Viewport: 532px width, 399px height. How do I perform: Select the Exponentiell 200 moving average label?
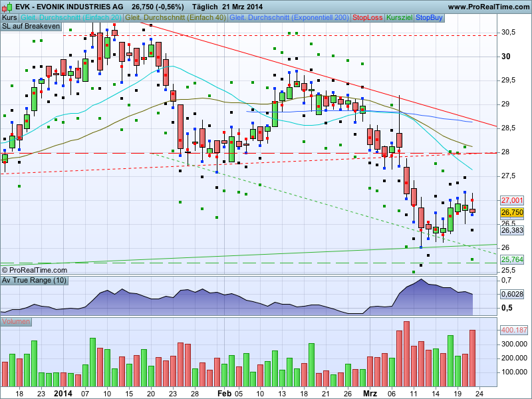tap(289, 18)
